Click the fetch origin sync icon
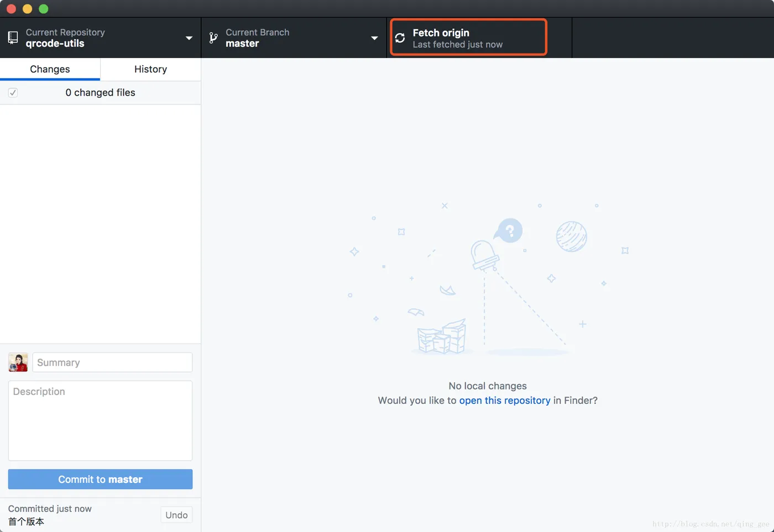This screenshot has width=774, height=532. pos(400,38)
